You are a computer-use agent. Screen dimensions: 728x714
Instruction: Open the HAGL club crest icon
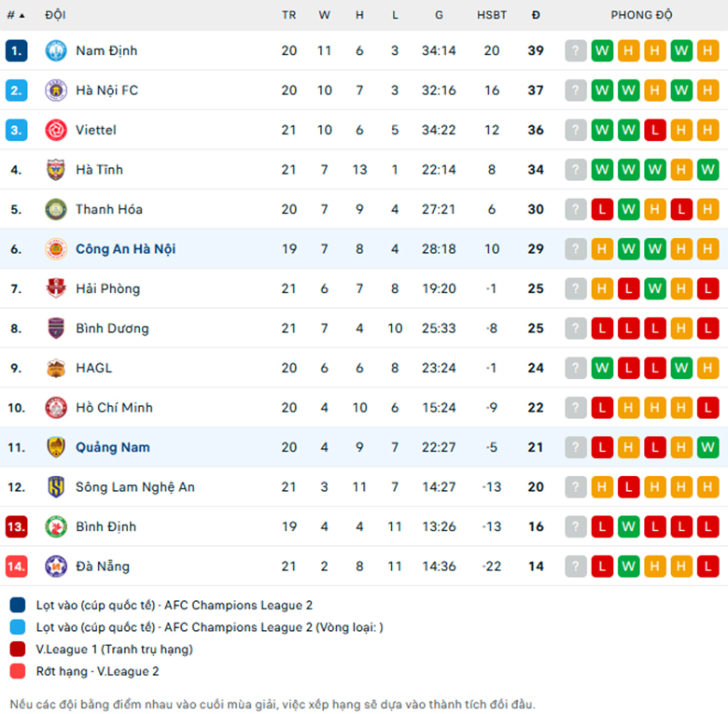pos(56,368)
